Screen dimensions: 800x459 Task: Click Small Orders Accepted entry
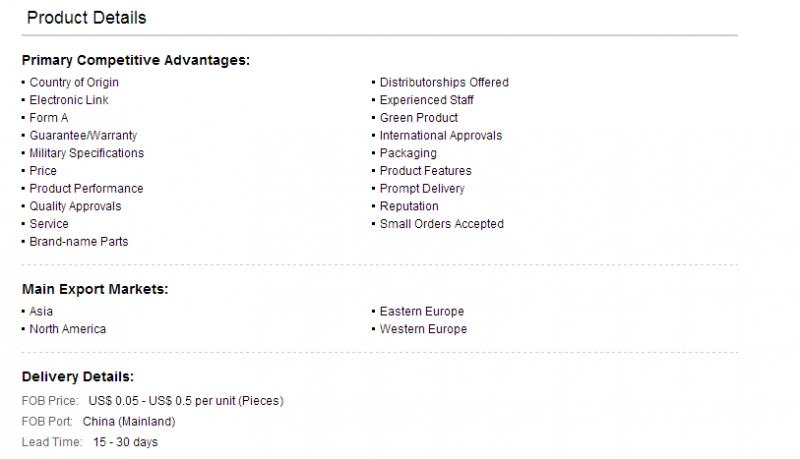pos(442,224)
